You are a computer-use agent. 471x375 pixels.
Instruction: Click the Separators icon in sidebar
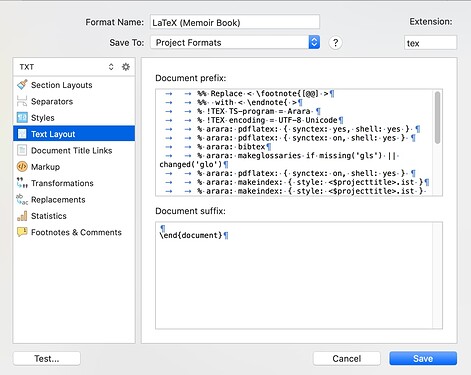(x=22, y=101)
